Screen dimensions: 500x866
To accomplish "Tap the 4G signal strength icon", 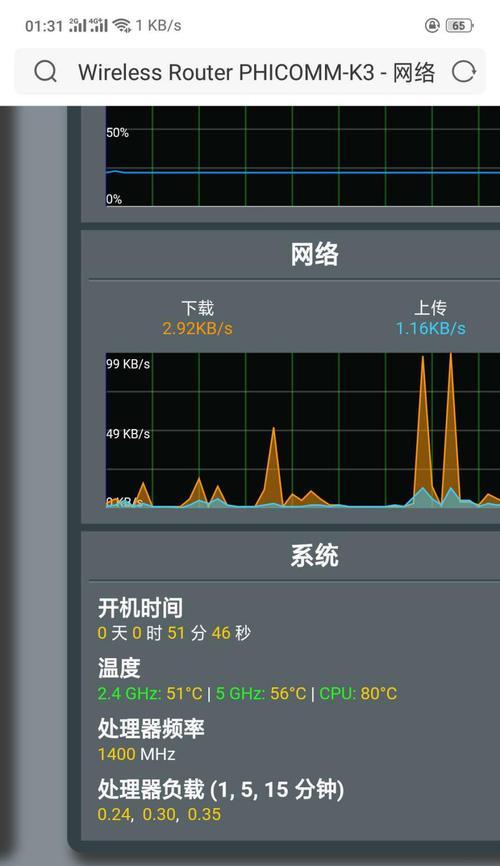I will tap(98, 25).
